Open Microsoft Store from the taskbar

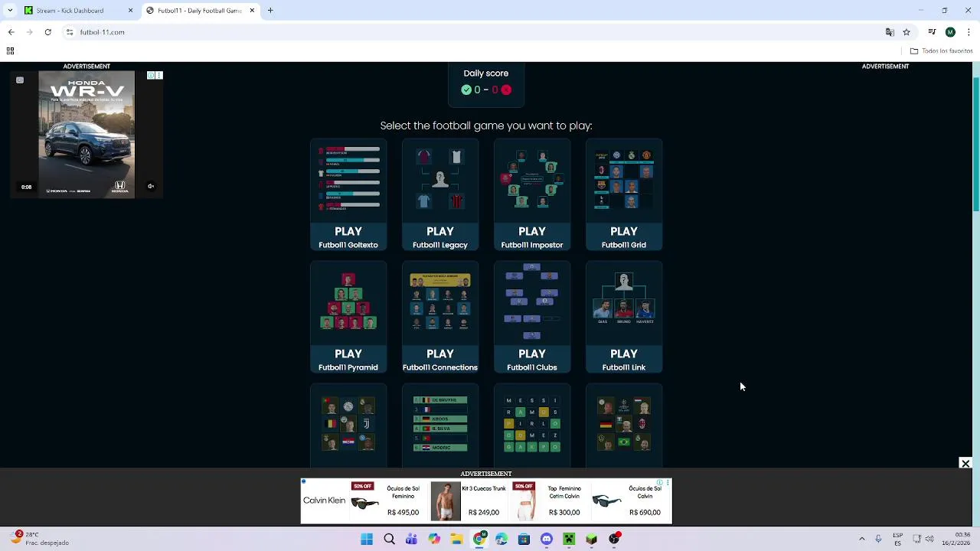point(524,540)
